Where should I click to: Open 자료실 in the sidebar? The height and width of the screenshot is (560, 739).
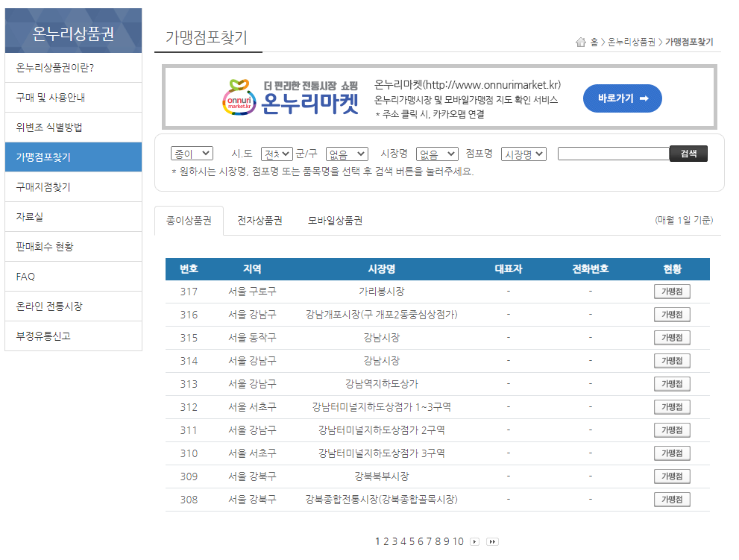coord(74,217)
